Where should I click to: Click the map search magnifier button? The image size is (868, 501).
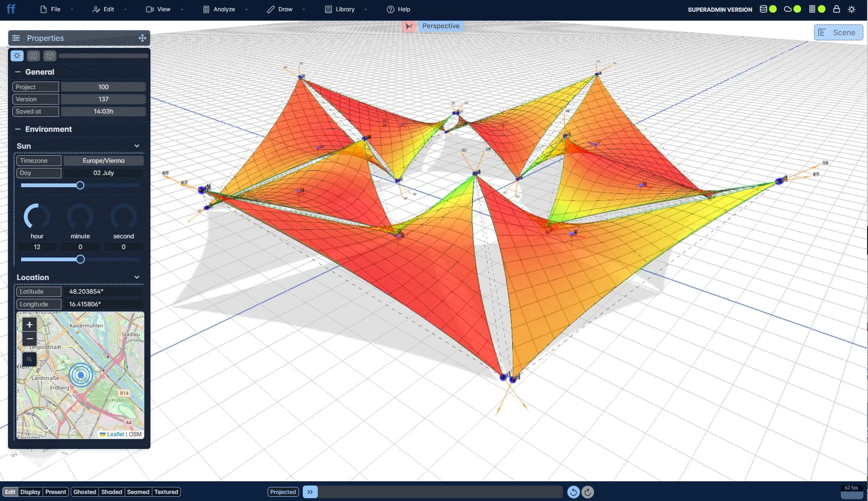pos(30,359)
